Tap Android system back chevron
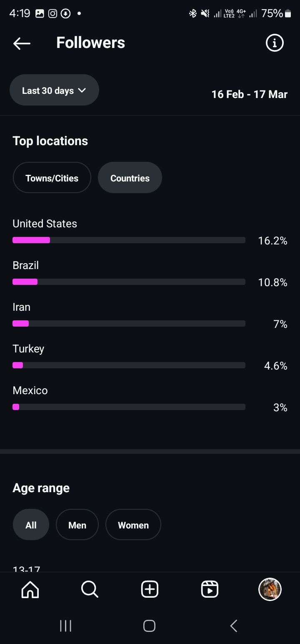The width and height of the screenshot is (300, 644). pyautogui.click(x=234, y=626)
